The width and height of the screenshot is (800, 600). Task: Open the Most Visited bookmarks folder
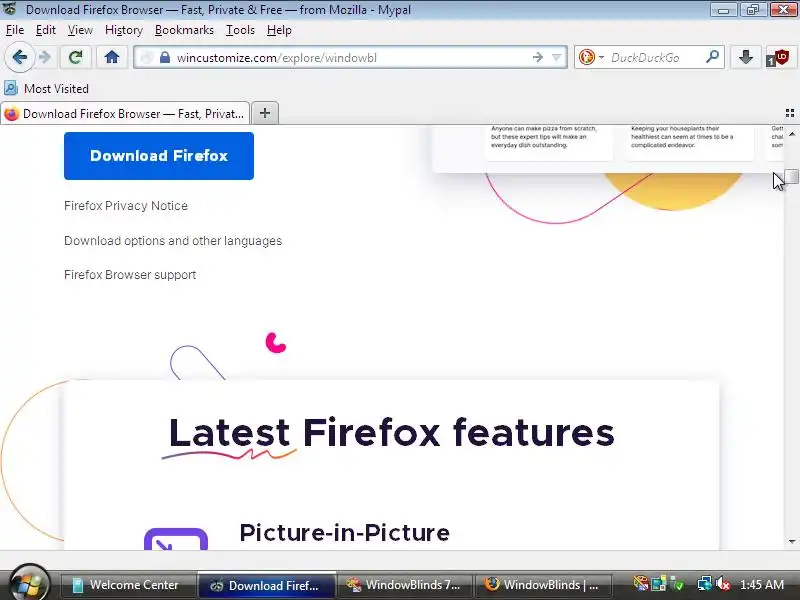pos(46,89)
